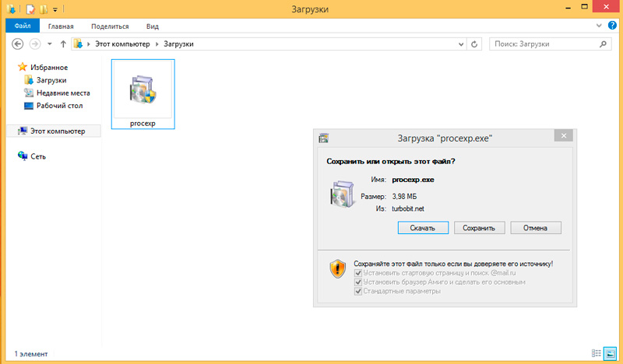Switch to large thumbnails view icon
623x364 pixels.
pos(610,353)
